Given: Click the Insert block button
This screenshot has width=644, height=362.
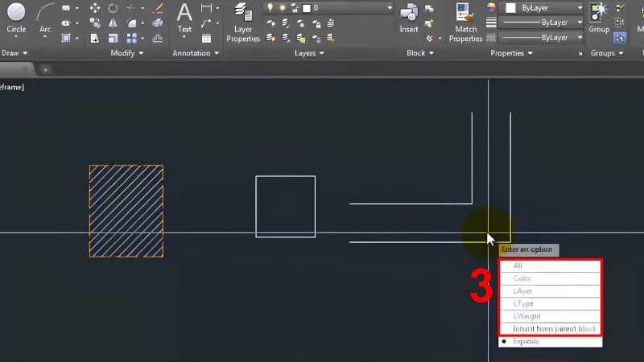Looking at the screenshot, I should 409,19.
